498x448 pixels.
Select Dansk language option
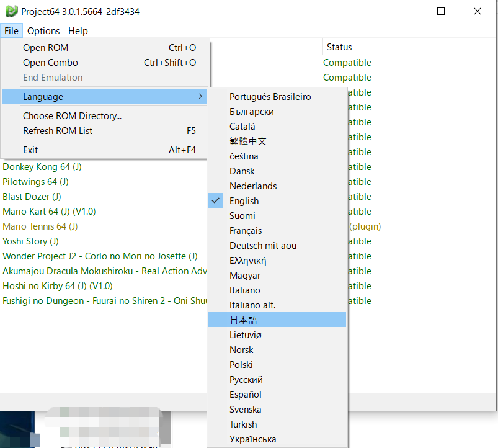[277, 171]
